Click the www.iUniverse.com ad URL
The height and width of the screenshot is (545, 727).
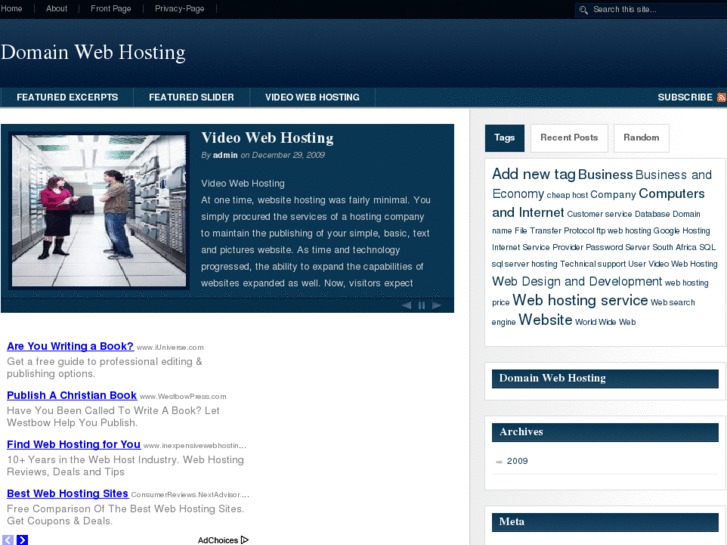[x=170, y=347]
